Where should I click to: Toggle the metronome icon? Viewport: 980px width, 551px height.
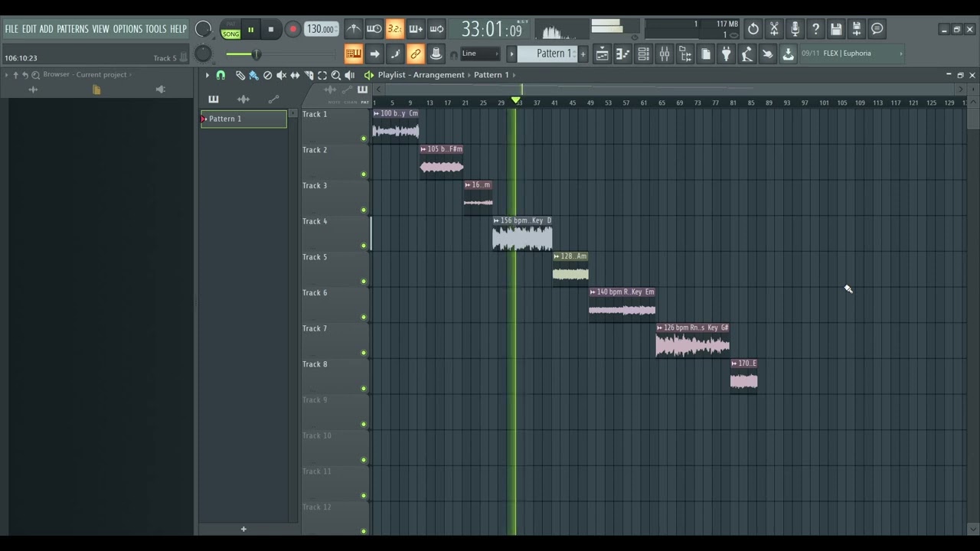click(x=353, y=29)
